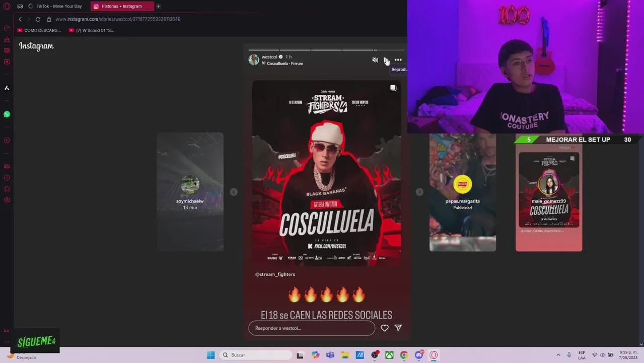Open Discord from the taskbar
Viewport: 644px width, 363px height.
click(x=419, y=355)
